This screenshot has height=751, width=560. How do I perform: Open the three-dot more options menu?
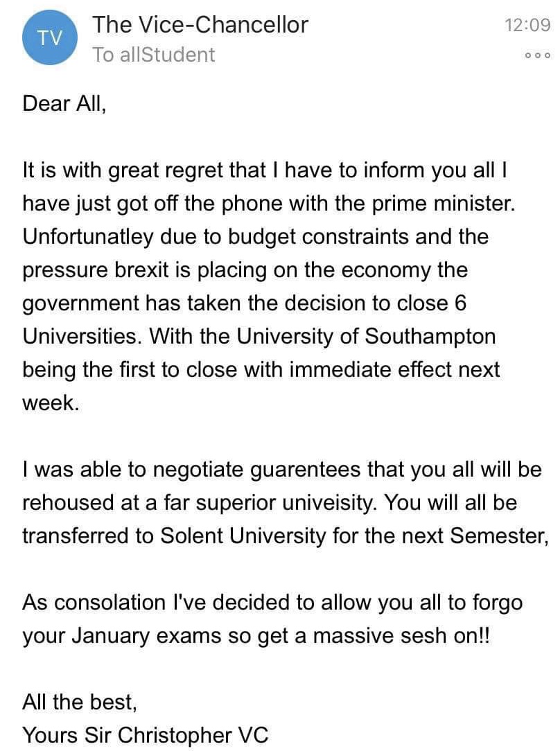point(538,55)
